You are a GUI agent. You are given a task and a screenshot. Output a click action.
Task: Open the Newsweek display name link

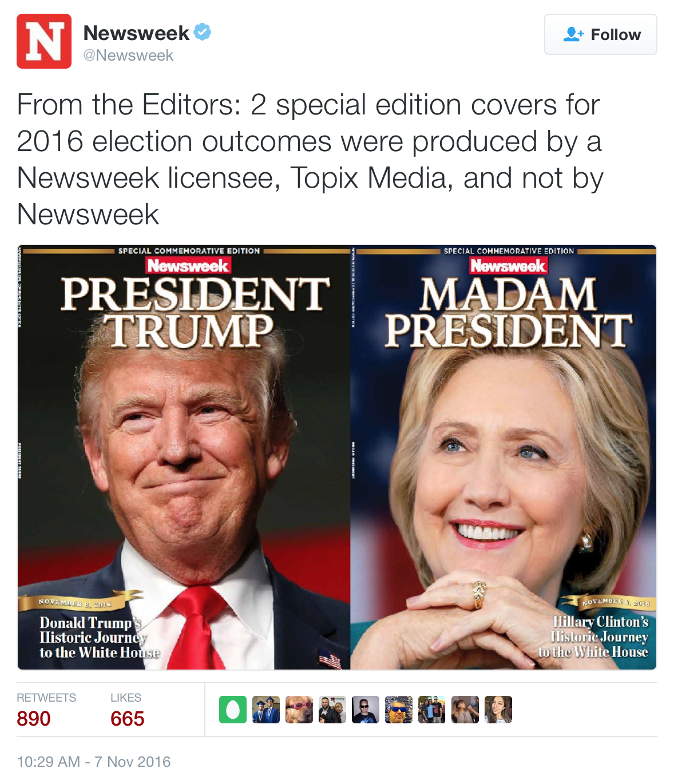(x=136, y=33)
